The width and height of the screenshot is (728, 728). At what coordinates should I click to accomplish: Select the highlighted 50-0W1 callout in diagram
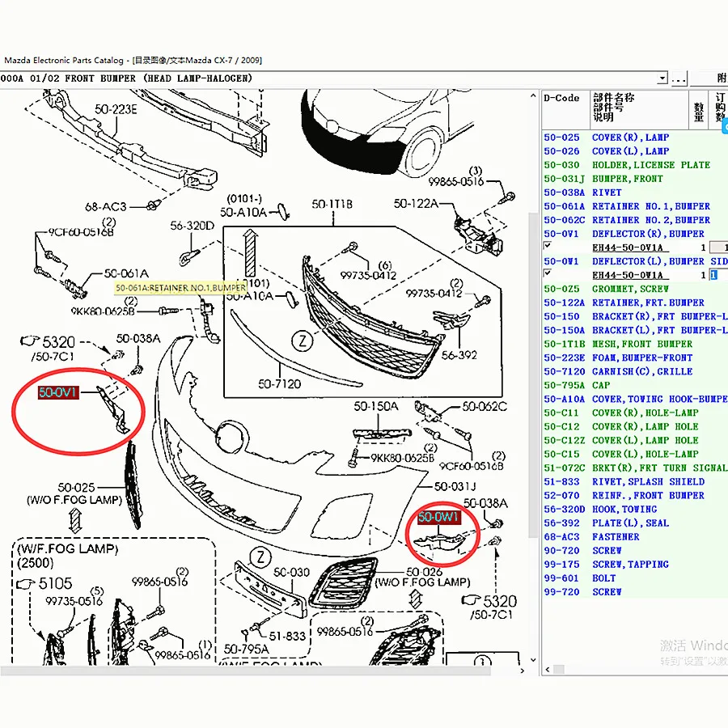pos(438,517)
